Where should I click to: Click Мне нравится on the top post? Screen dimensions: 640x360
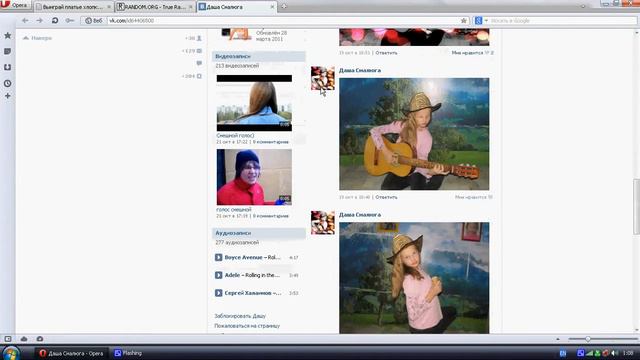point(472,53)
